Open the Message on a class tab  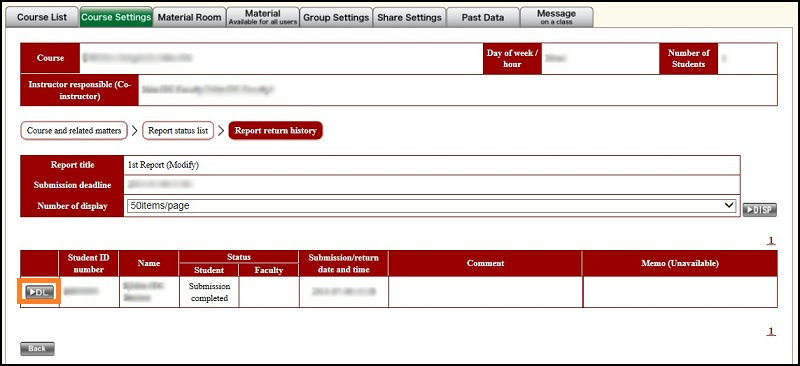[x=556, y=17]
